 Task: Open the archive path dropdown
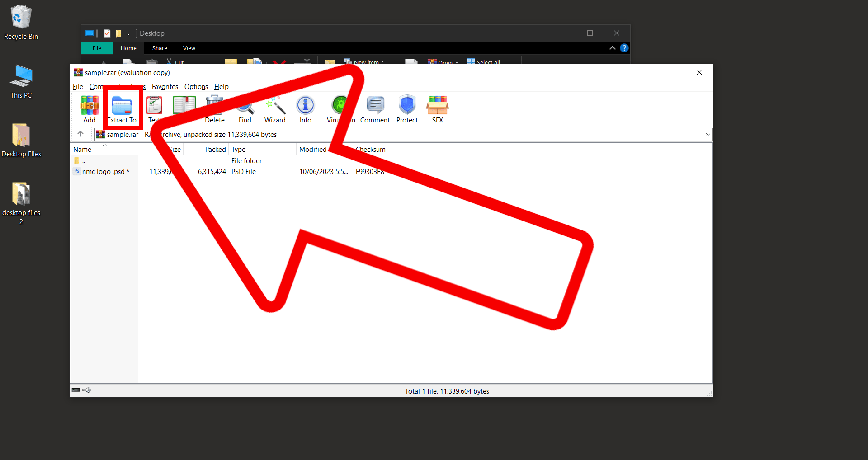click(x=707, y=134)
